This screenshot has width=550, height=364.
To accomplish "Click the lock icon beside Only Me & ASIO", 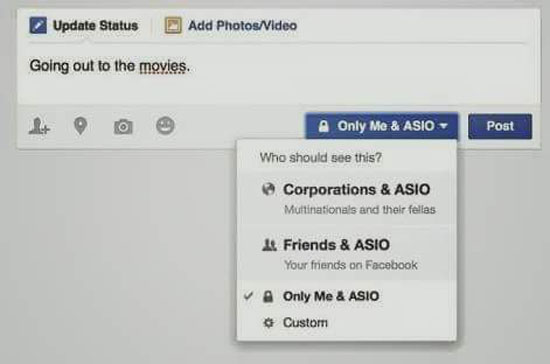I will 268,296.
